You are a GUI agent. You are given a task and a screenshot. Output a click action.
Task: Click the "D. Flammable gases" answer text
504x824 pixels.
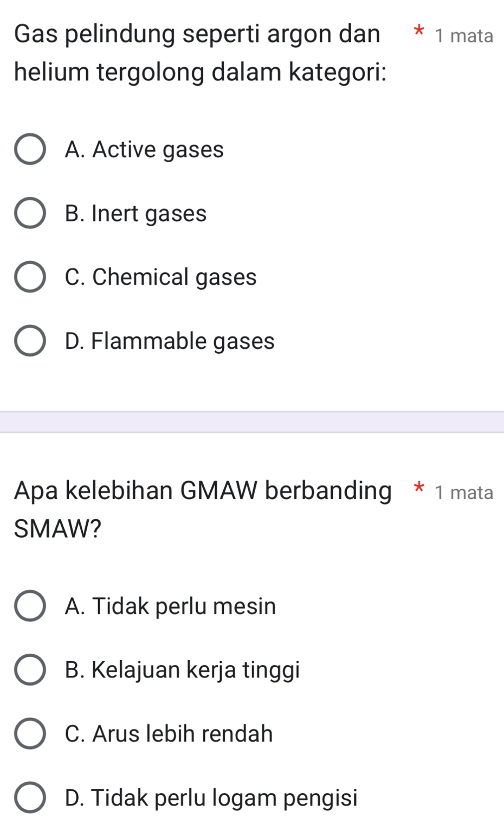coord(170,341)
